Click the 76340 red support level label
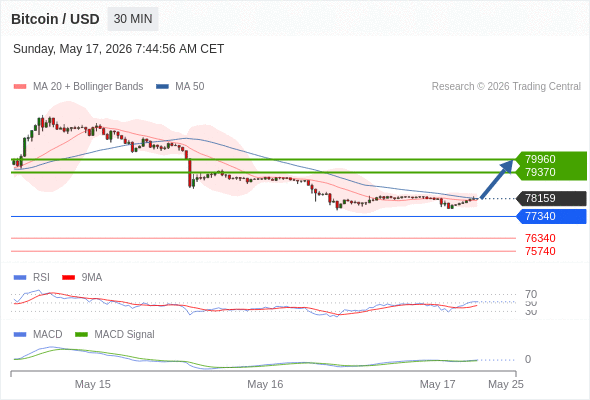Screen dimensions: 590x400 [540, 238]
